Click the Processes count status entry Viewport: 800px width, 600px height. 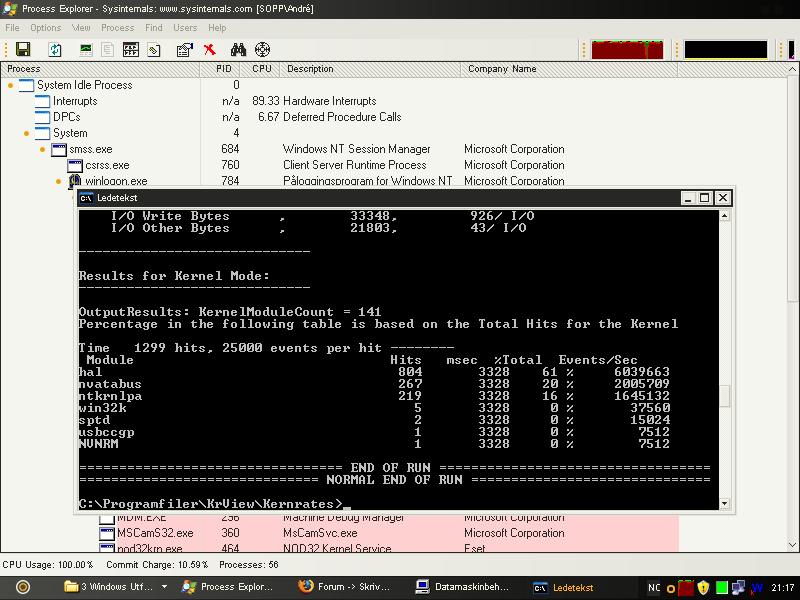point(248,565)
